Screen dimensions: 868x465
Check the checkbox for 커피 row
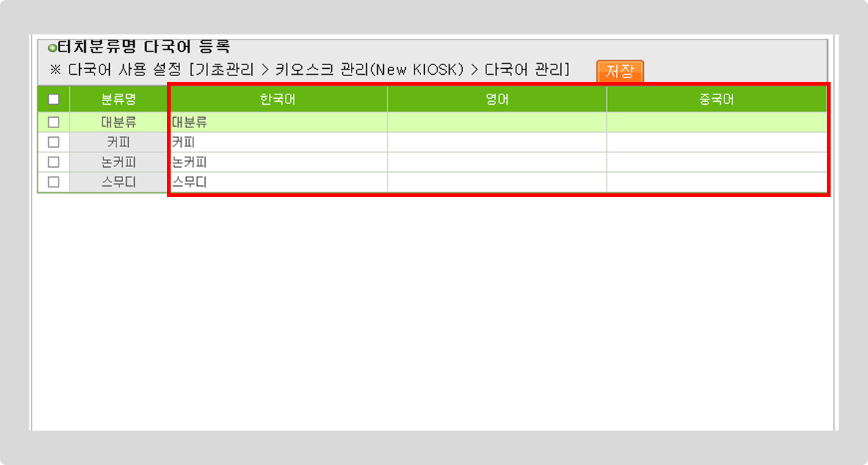click(x=53, y=142)
